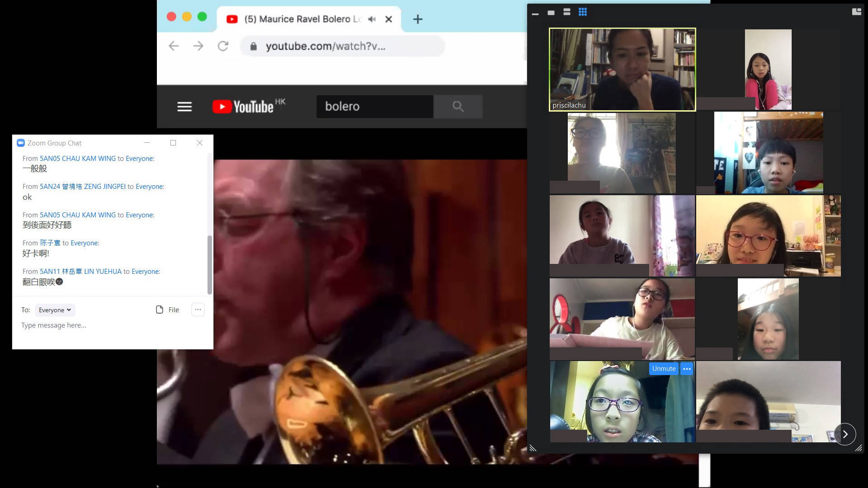Click the red macOS close button
868x488 pixels.
pyautogui.click(x=171, y=17)
